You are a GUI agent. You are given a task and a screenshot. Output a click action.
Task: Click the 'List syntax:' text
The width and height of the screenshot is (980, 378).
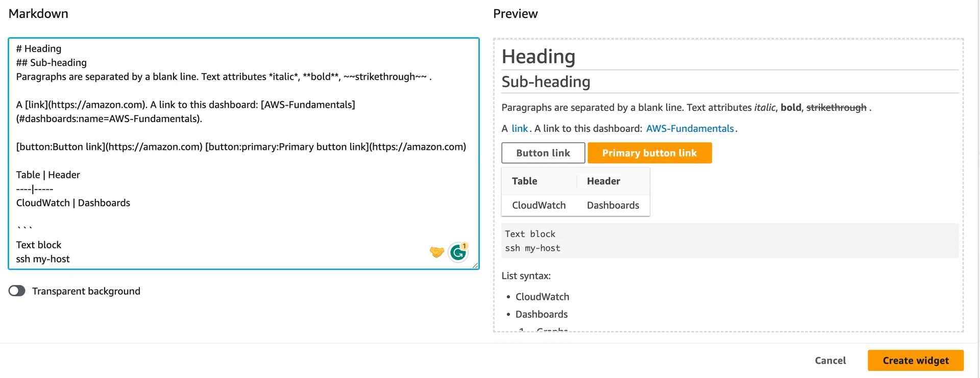coord(526,276)
